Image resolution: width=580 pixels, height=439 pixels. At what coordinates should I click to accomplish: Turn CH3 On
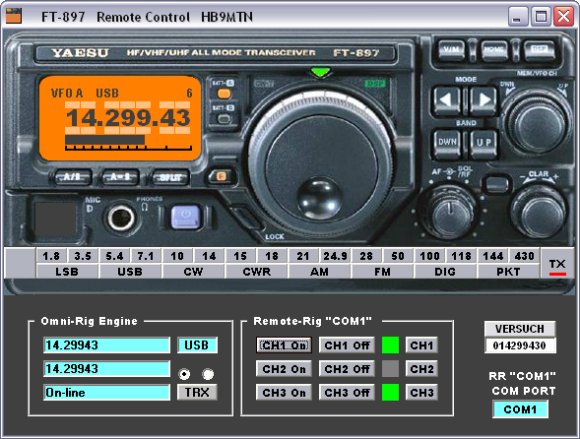coord(284,392)
